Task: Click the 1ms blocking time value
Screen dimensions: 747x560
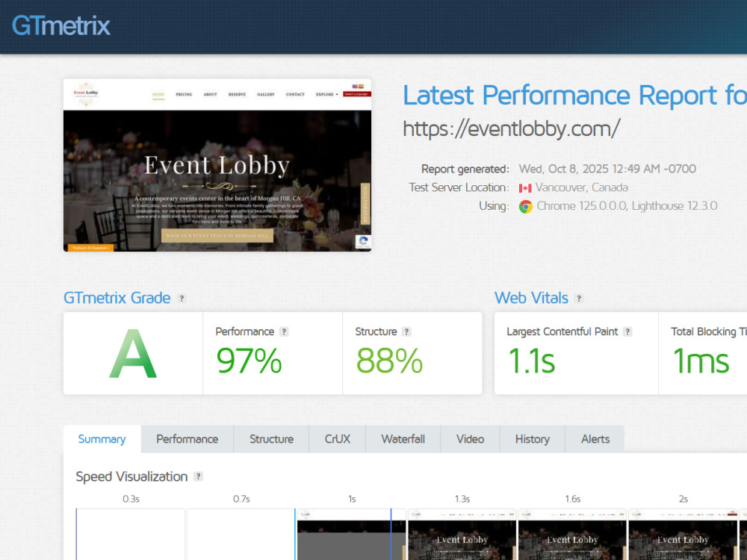Action: 701,361
